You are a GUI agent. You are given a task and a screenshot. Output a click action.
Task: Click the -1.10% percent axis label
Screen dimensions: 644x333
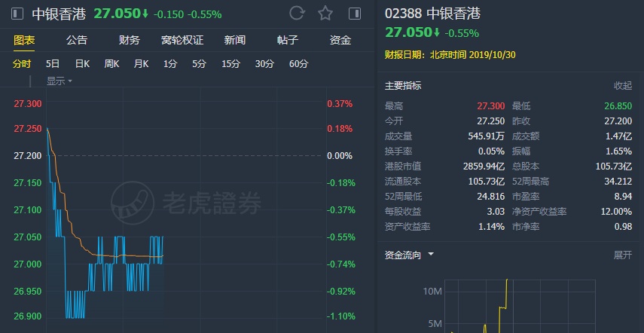point(341,316)
